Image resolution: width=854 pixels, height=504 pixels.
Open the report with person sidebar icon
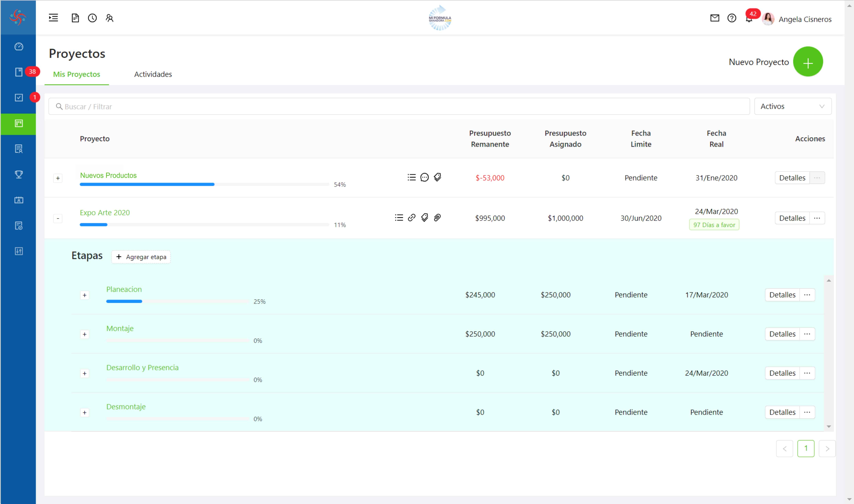pyautogui.click(x=19, y=149)
